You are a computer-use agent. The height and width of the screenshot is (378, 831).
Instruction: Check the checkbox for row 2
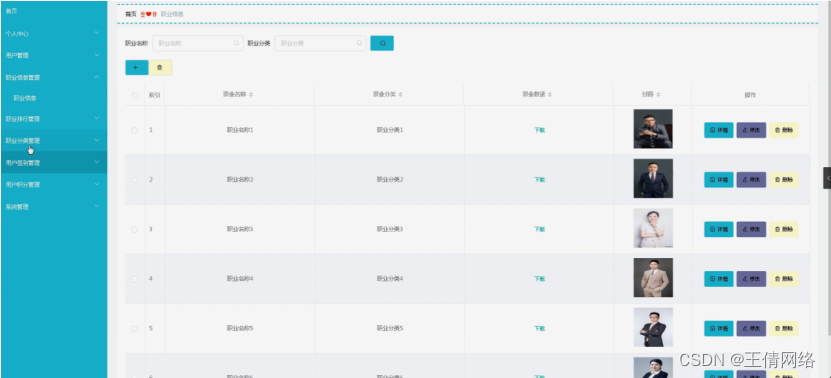[135, 180]
